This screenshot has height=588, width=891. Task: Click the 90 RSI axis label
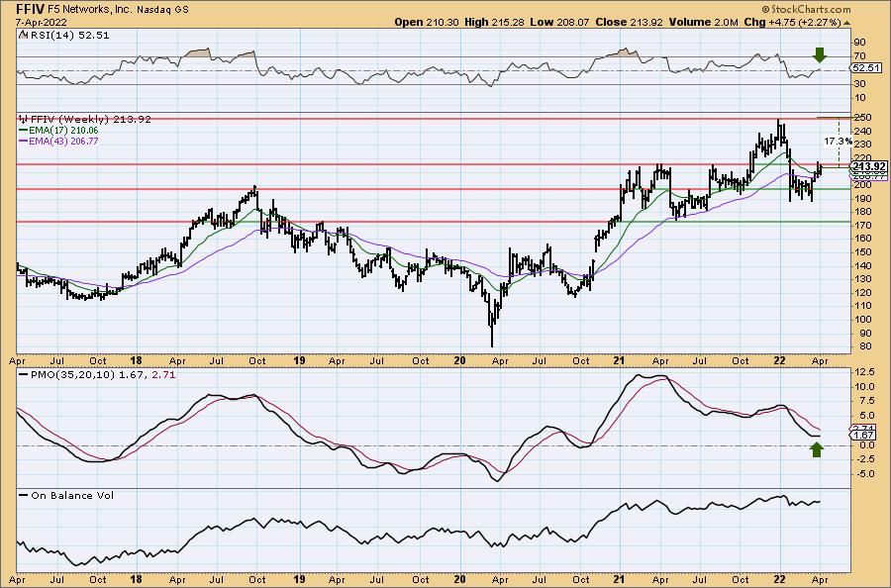[859, 43]
